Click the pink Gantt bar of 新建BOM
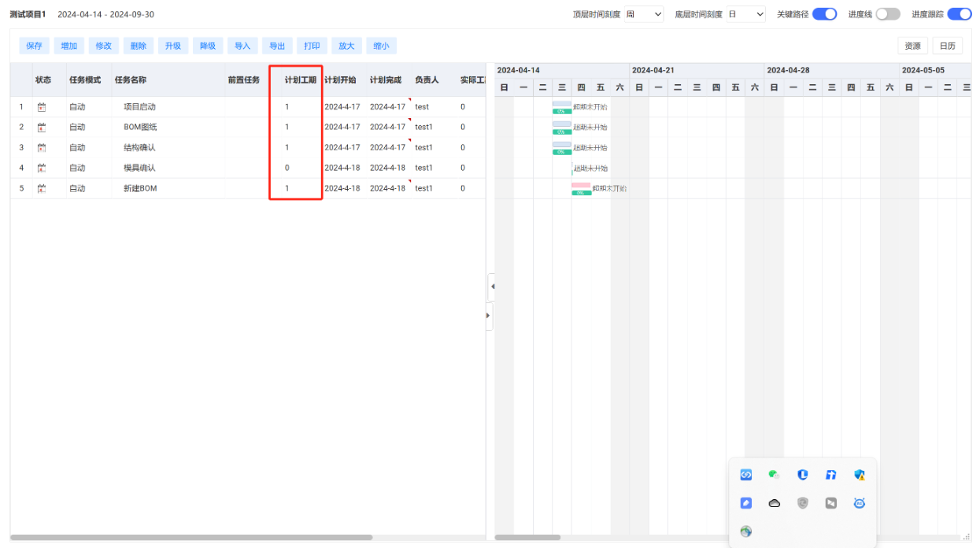 [581, 185]
